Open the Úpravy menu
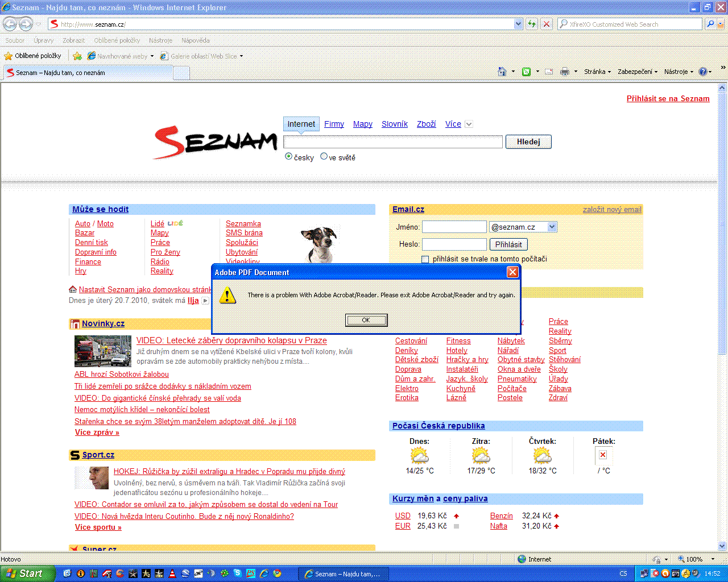 [43, 40]
